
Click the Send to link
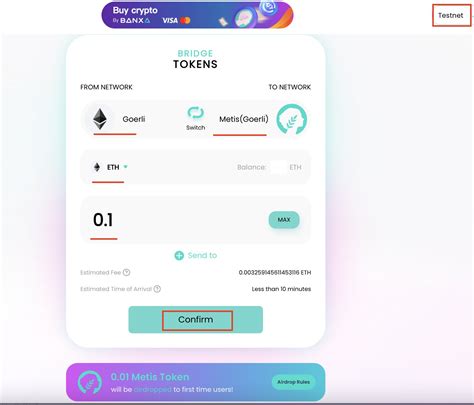[x=202, y=255]
